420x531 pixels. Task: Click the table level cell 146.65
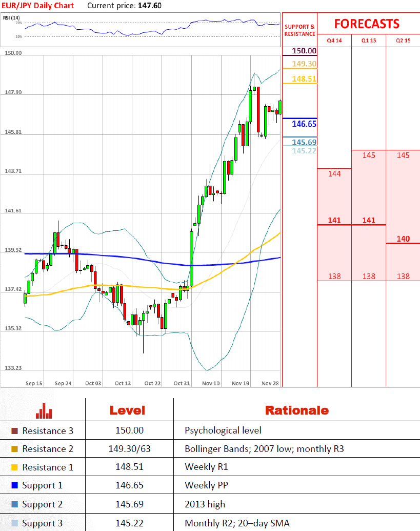pos(129,485)
